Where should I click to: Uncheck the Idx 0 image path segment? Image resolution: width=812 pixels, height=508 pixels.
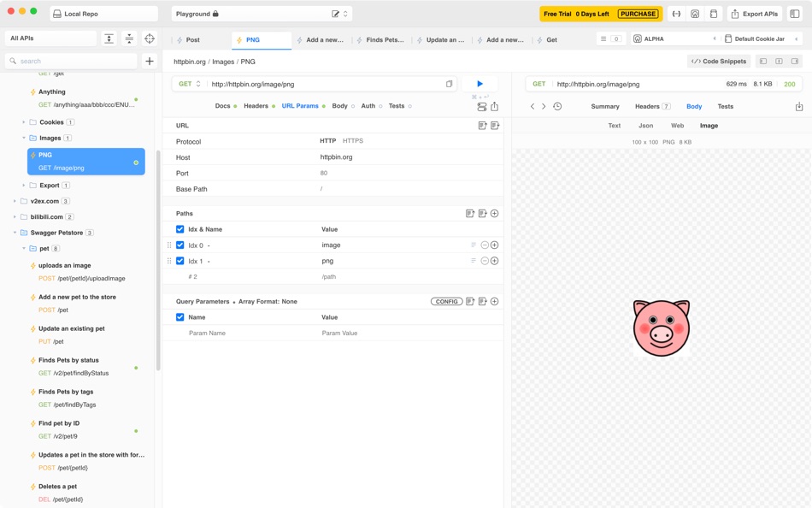click(x=180, y=245)
